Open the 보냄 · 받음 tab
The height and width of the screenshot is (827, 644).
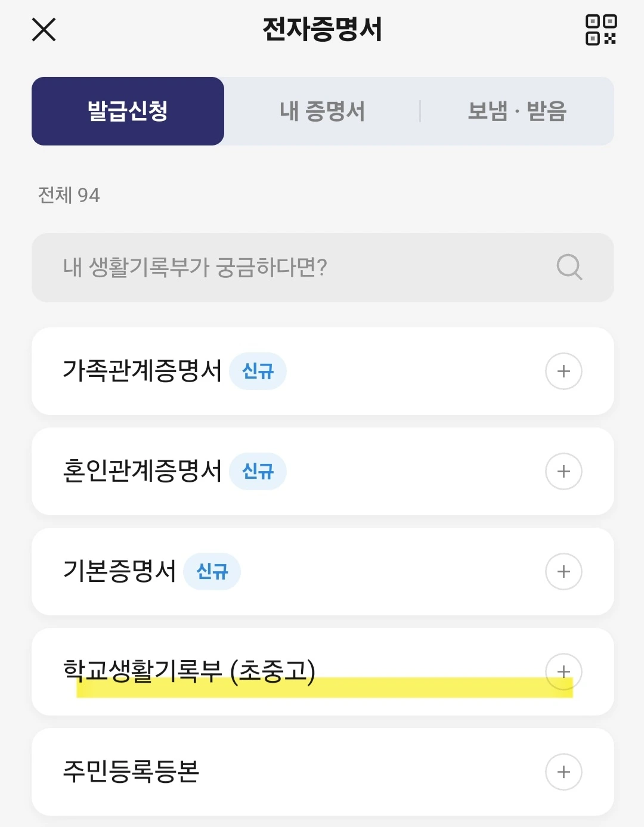pyautogui.click(x=517, y=111)
